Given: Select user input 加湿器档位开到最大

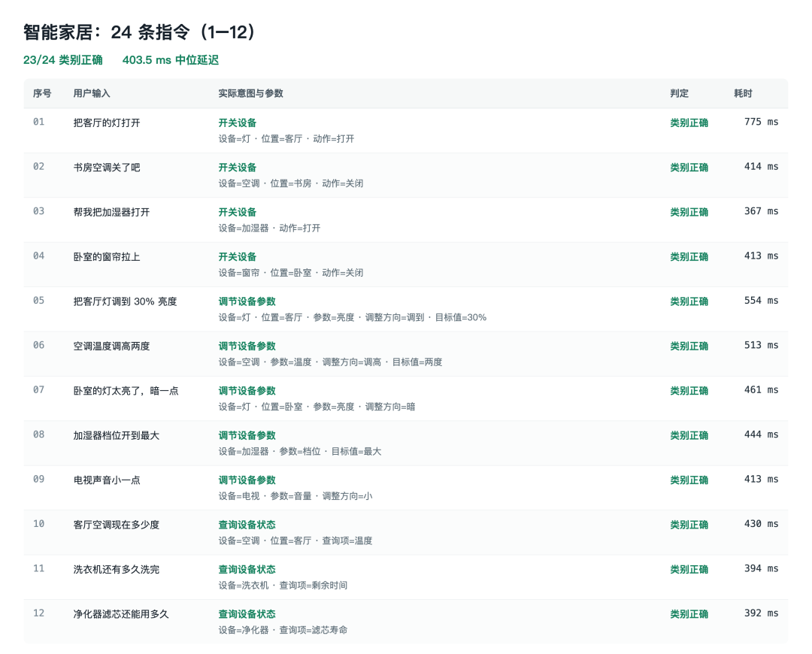Looking at the screenshot, I should tap(116, 435).
